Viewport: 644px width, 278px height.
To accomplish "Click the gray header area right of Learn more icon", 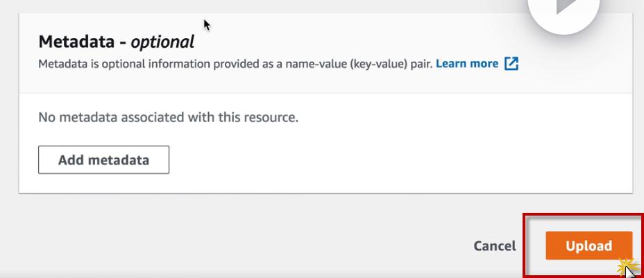I will (576, 64).
